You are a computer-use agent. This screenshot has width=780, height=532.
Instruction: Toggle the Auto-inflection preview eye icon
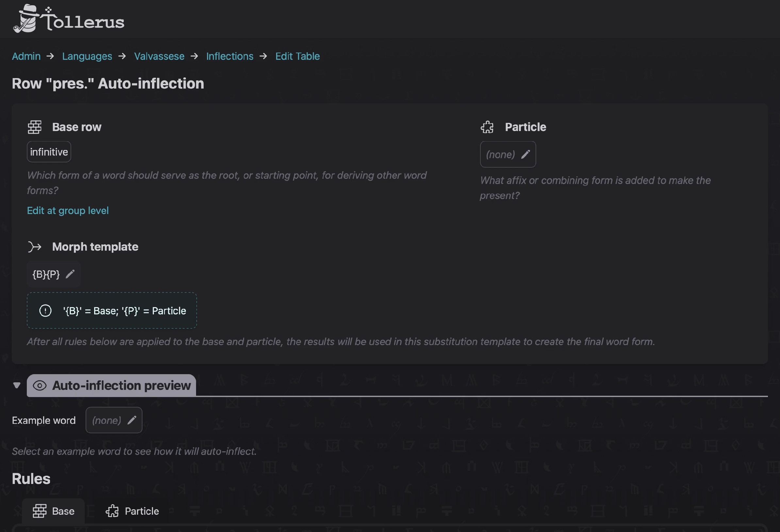(40, 385)
